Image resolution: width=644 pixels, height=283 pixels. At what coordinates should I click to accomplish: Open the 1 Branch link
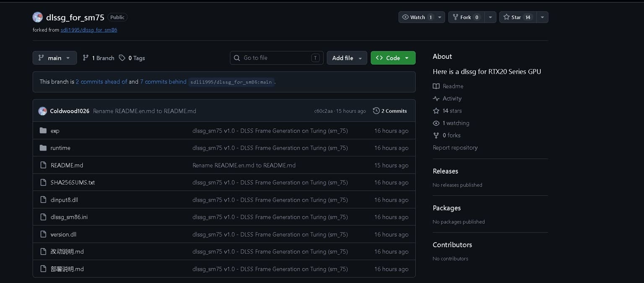pos(99,58)
